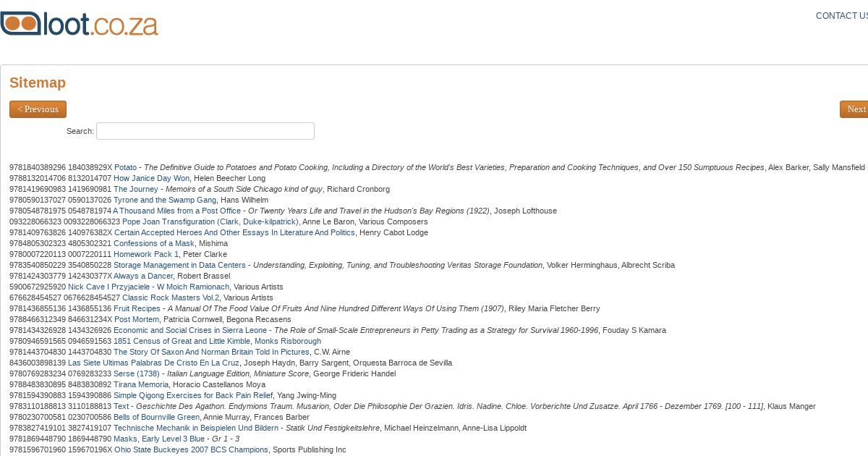
Task: Open Post Mortem link
Action: (x=137, y=319)
